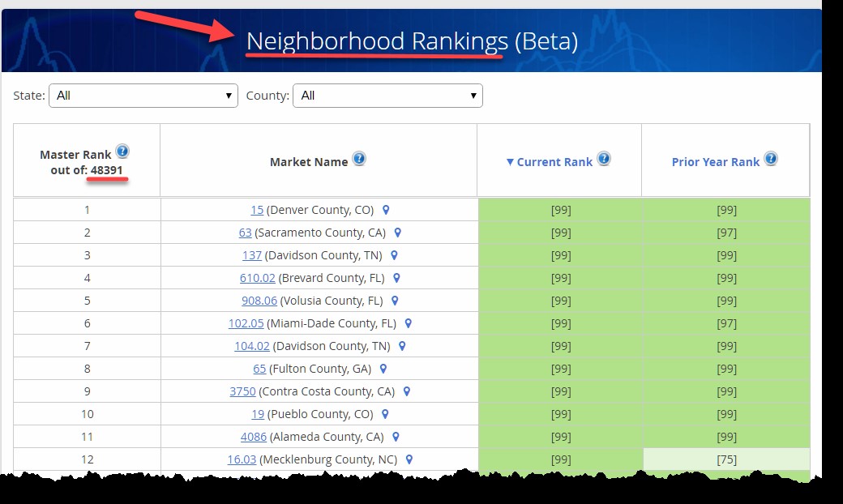Image resolution: width=843 pixels, height=504 pixels.
Task: Show map pin for Mecklenburg County, NC
Action: [409, 459]
